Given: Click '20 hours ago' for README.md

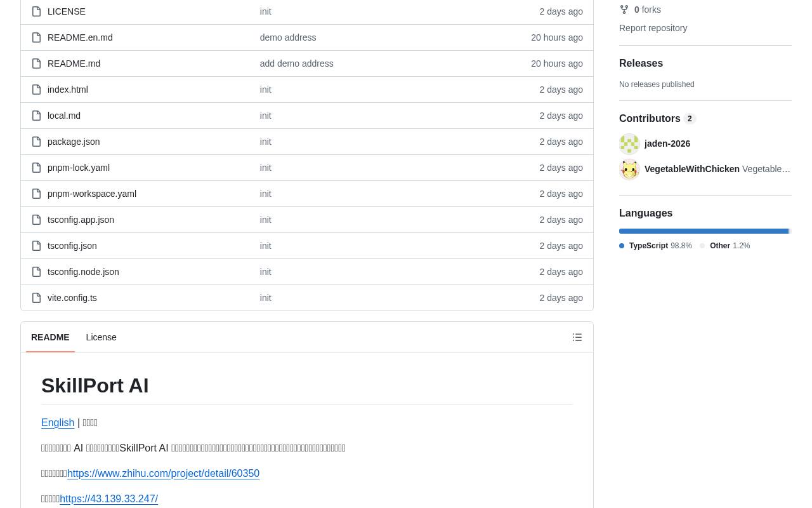Looking at the screenshot, I should point(557,63).
